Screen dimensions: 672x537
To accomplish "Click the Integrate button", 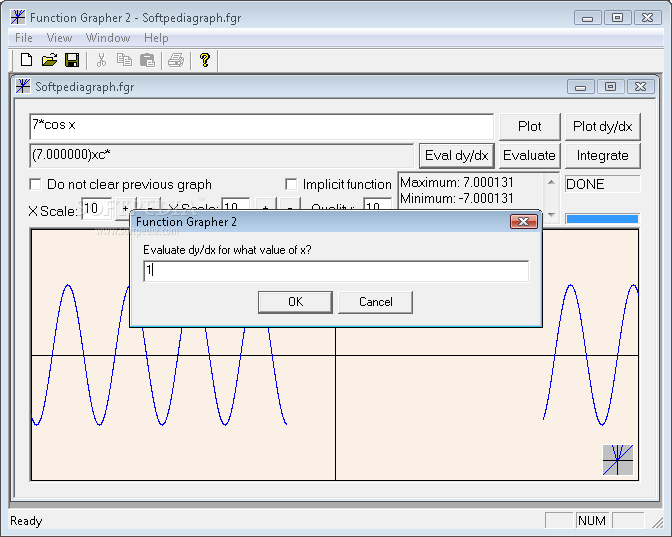I will click(603, 155).
